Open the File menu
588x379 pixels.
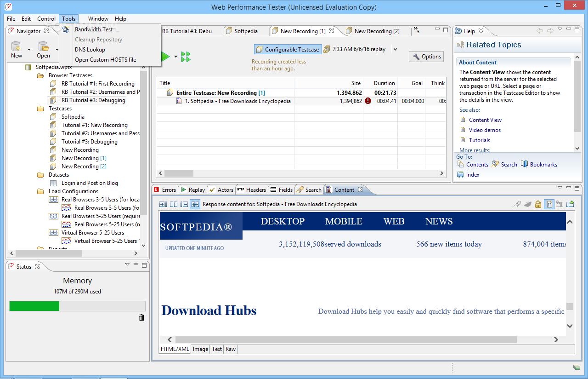coord(11,19)
